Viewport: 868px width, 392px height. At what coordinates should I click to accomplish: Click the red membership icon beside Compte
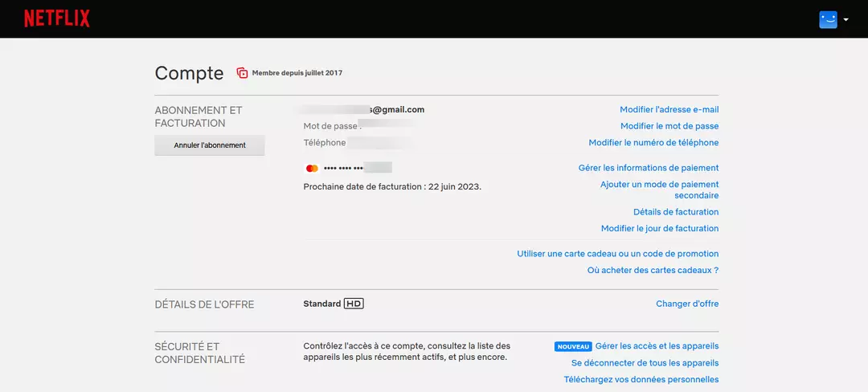pyautogui.click(x=242, y=73)
